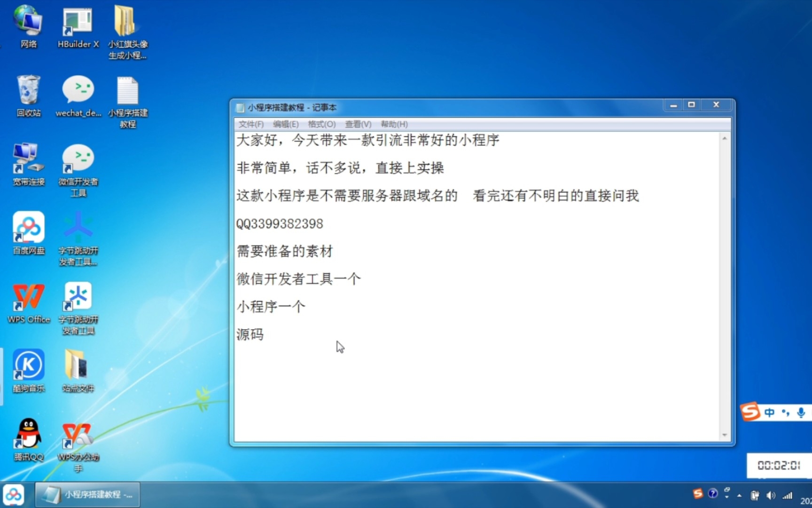Open 字节跳动开发者工具 shortcut with white tile
The width and height of the screenshot is (812, 508).
[78, 308]
